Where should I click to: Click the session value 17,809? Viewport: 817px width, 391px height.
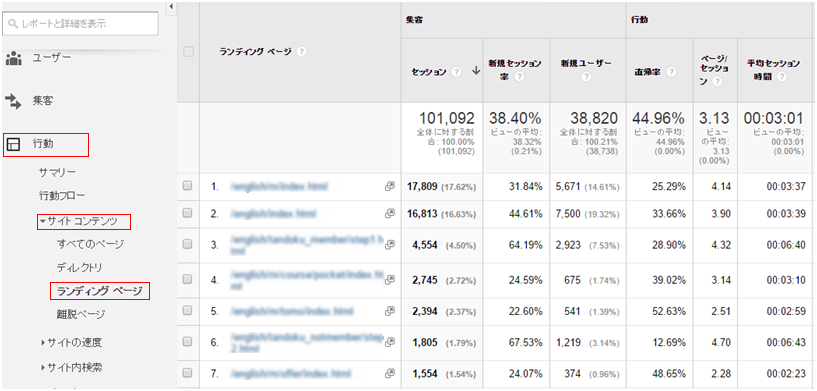(x=423, y=186)
